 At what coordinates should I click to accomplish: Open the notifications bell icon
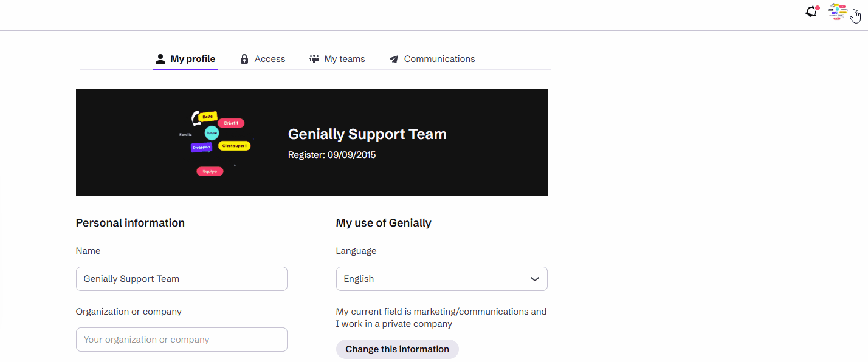[811, 12]
